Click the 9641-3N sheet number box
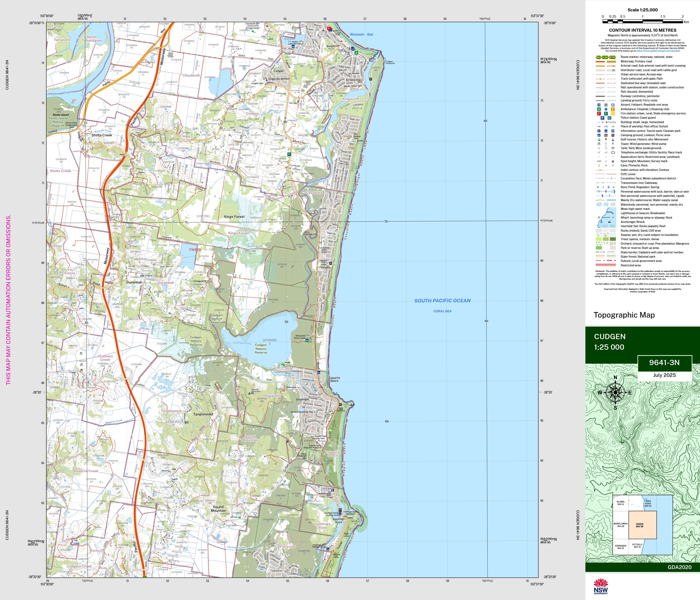 pyautogui.click(x=664, y=362)
